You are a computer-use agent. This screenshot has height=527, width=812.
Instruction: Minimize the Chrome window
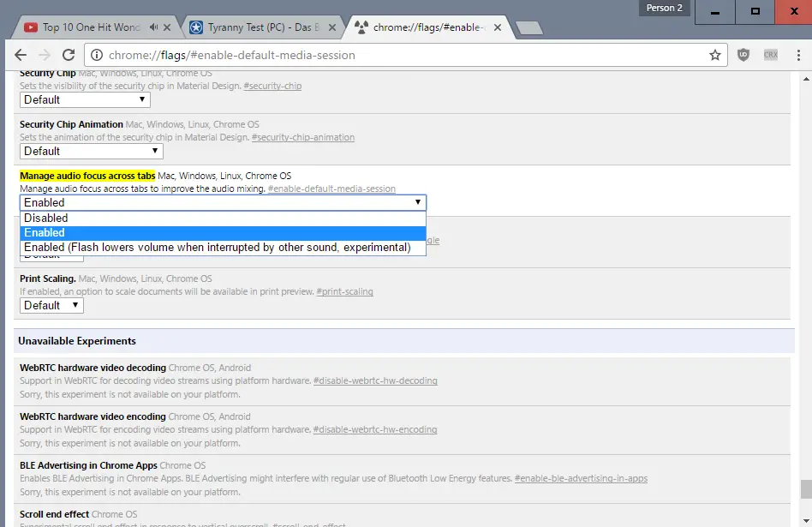(715, 12)
